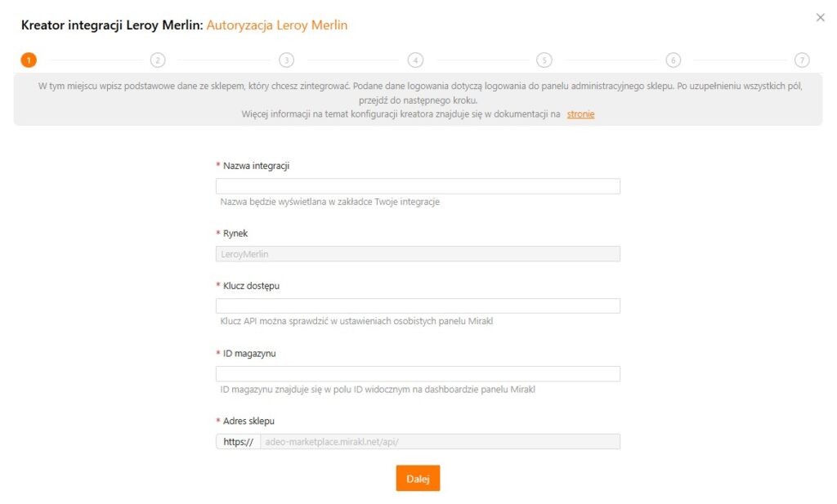The height and width of the screenshot is (504, 837).
Task: Click wizard step 1 circle
Action: click(x=29, y=60)
